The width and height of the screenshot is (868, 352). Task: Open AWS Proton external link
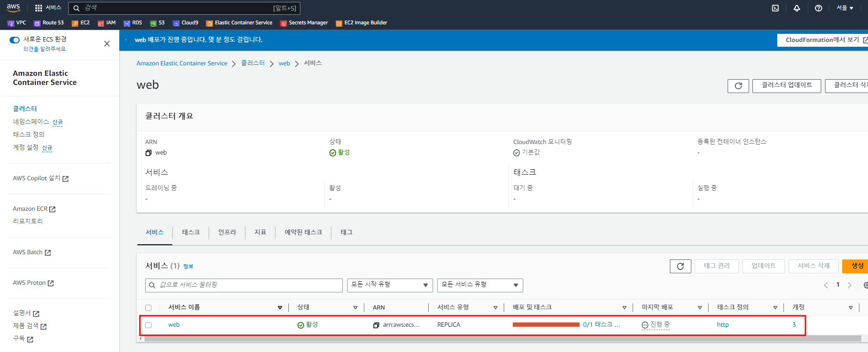(33, 283)
